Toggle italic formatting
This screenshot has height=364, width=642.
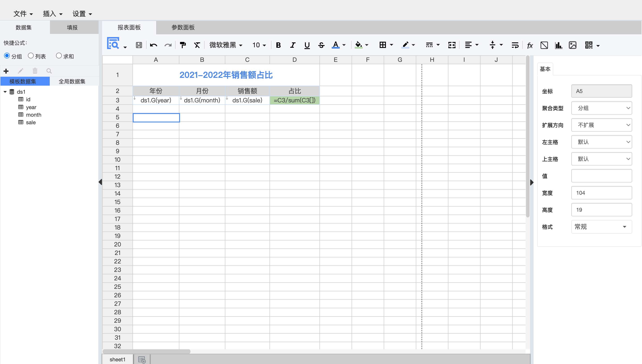coord(292,45)
